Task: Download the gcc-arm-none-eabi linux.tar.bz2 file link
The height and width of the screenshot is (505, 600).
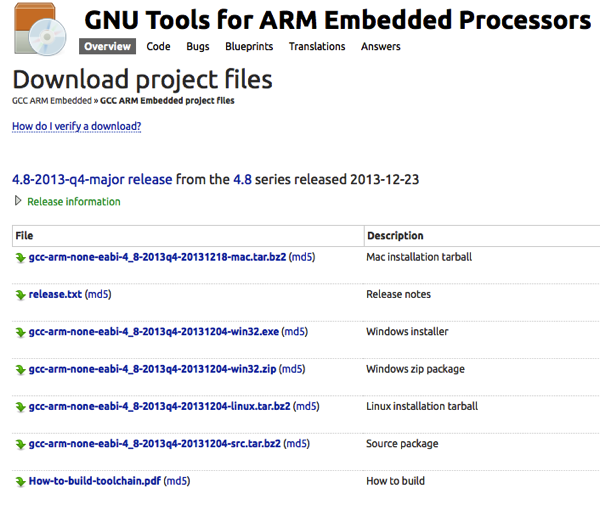Action: point(160,407)
